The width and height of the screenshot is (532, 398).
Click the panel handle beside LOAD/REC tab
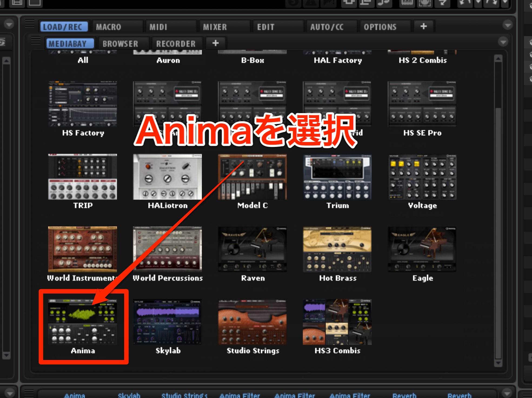pyautogui.click(x=30, y=23)
